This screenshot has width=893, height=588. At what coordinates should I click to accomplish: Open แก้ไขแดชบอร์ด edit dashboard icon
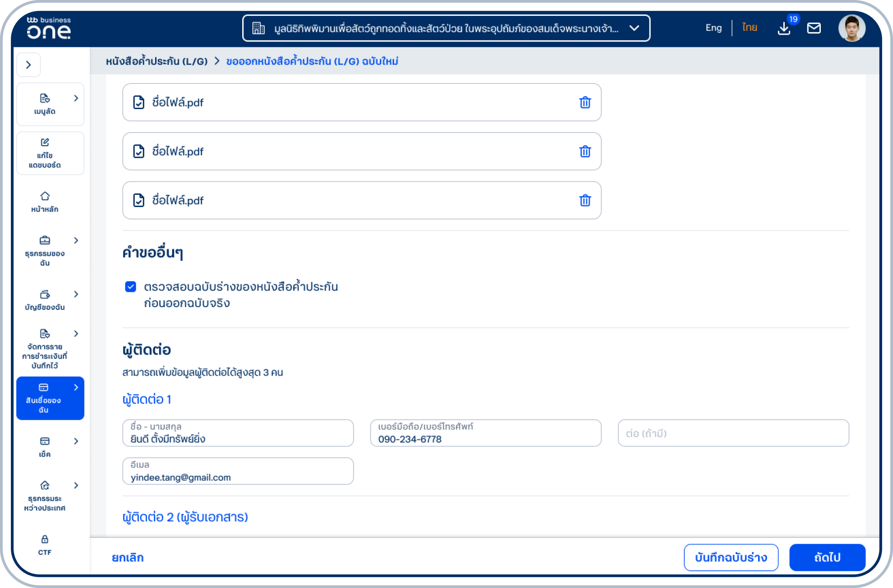[45, 142]
